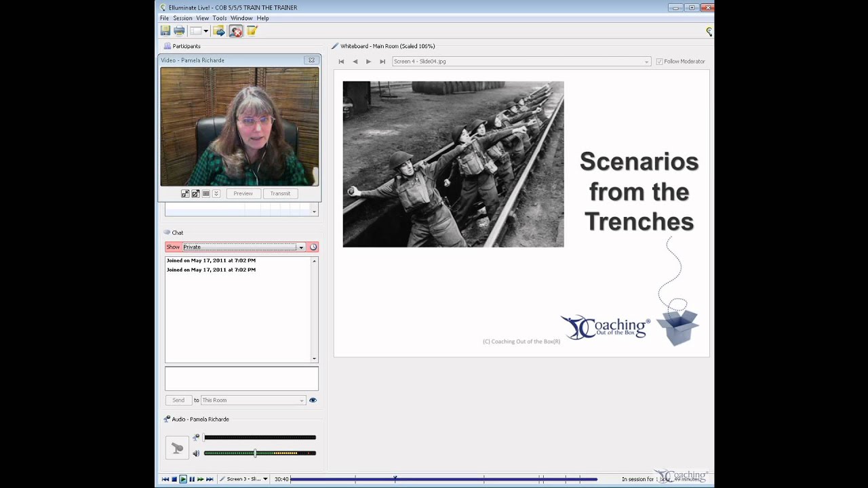Click the gray video snapshot square icon
Image resolution: width=868 pixels, height=488 pixels.
click(x=206, y=194)
